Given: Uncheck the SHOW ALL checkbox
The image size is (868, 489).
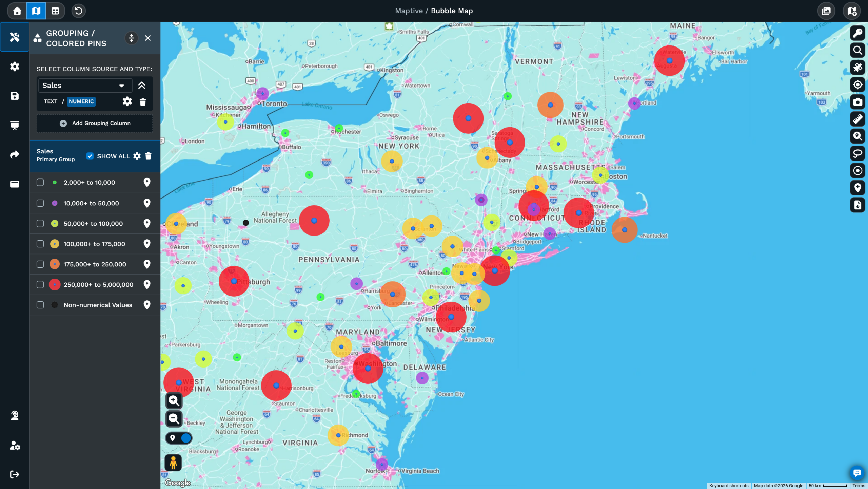Looking at the screenshot, I should point(90,156).
